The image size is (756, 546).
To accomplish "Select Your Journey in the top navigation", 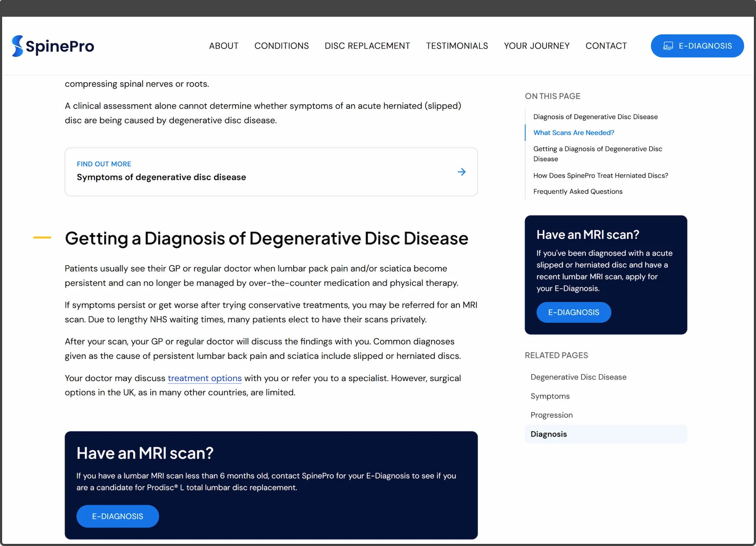I will (x=536, y=46).
